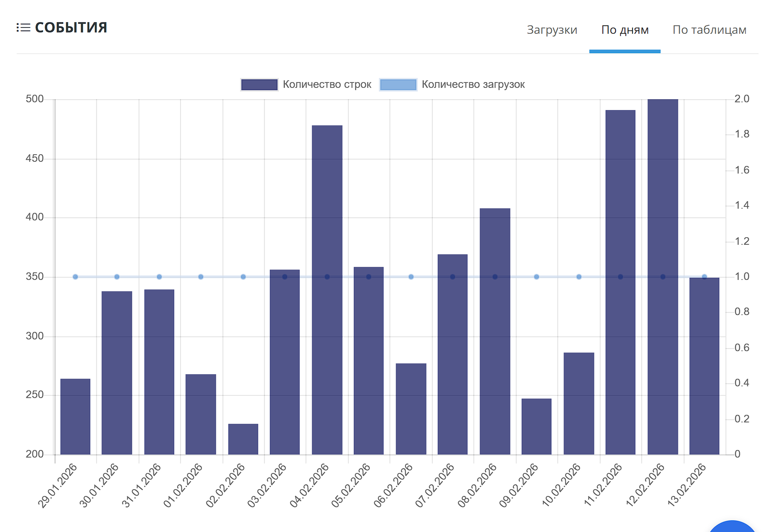Click the 10.02.2026 axis date label
This screenshot has width=773, height=532.
561,486
